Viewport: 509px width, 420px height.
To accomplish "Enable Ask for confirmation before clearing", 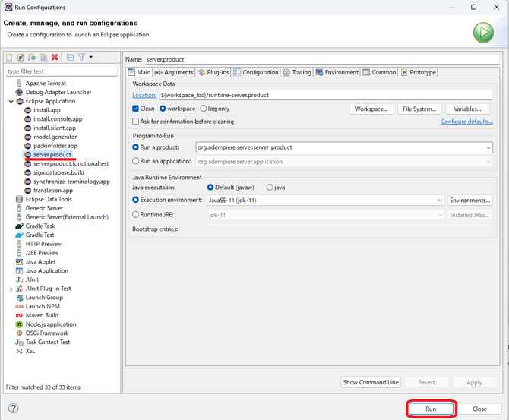I will 136,122.
